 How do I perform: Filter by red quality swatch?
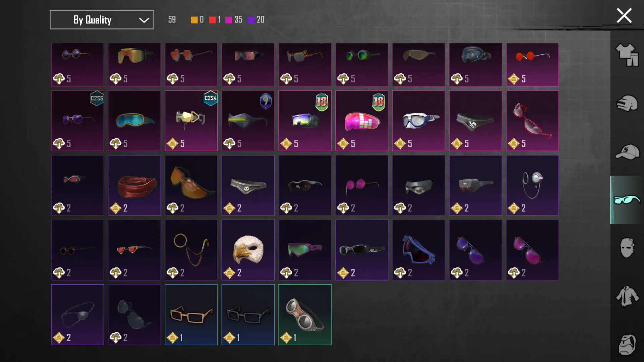click(212, 20)
